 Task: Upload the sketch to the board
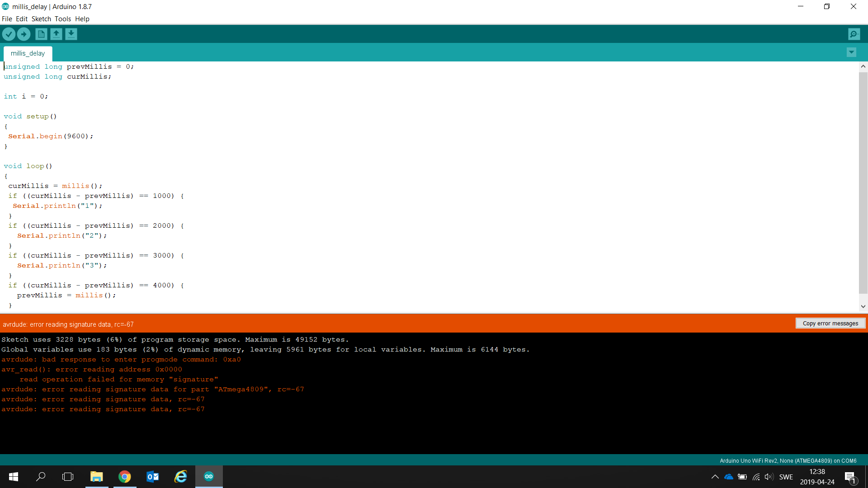click(x=24, y=34)
